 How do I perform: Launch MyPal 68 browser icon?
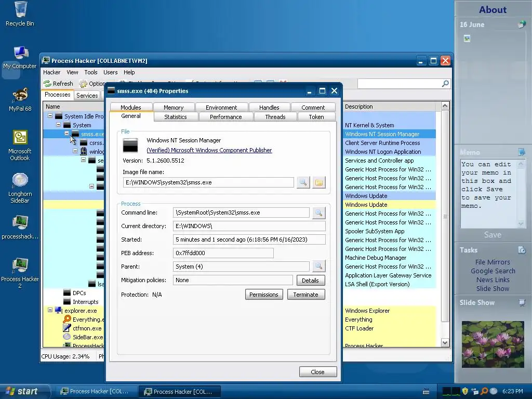(x=20, y=99)
